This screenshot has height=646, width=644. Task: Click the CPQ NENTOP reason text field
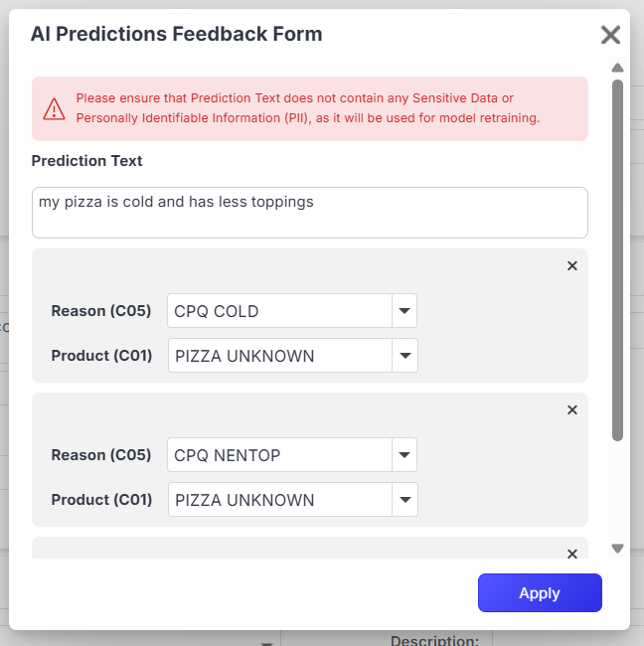point(278,455)
